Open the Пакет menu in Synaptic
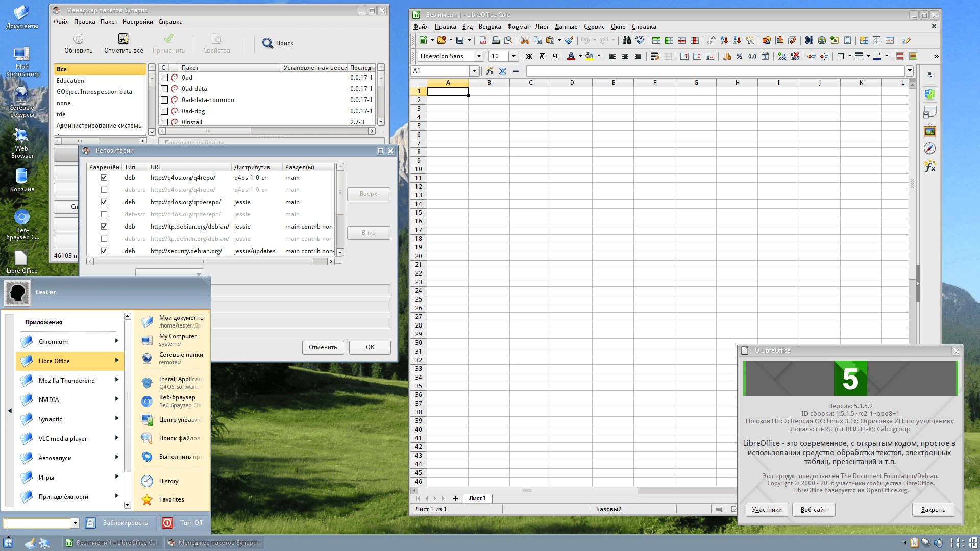The height and width of the screenshot is (551, 980). [x=109, y=22]
